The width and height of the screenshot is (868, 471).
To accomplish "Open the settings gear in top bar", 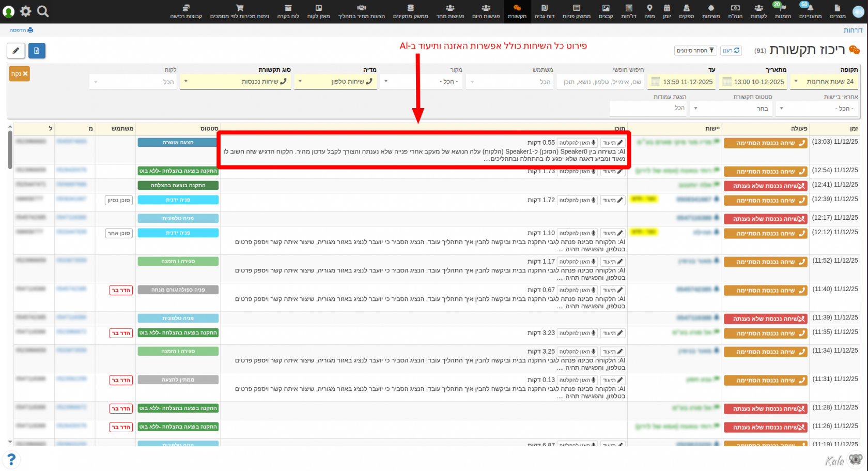I will coord(25,11).
